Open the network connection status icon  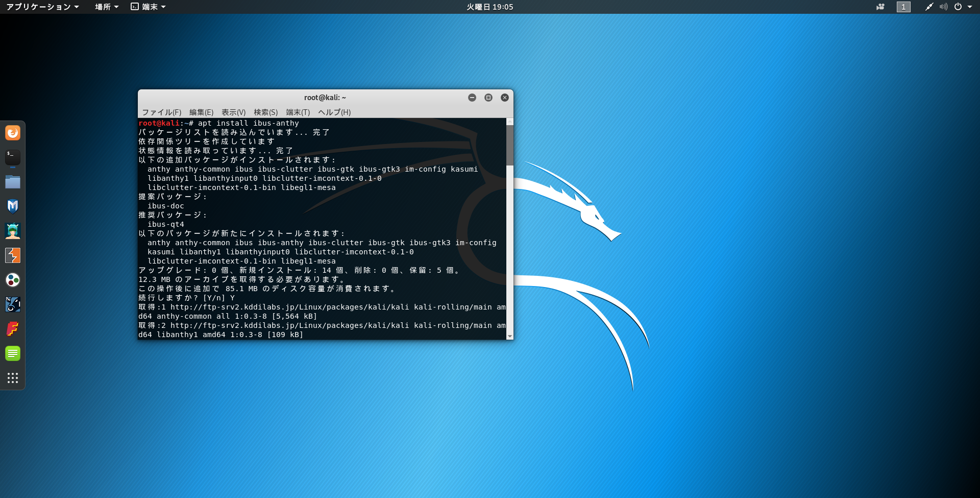tap(929, 7)
